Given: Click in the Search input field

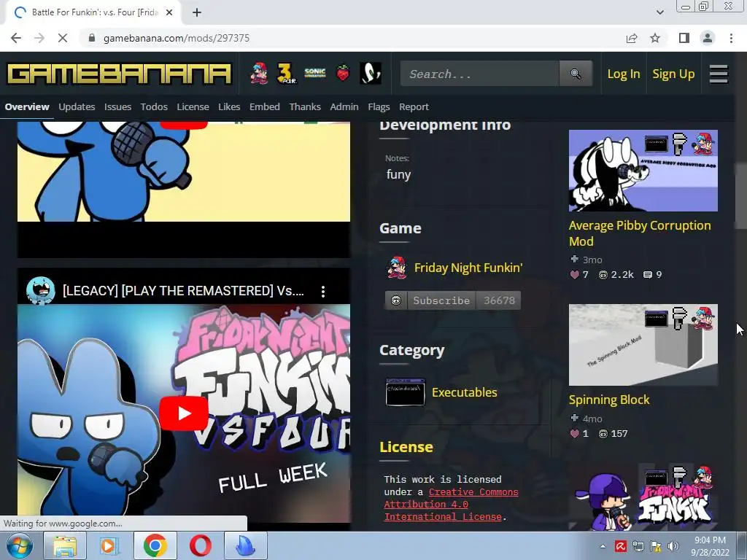Looking at the screenshot, I should (x=480, y=74).
